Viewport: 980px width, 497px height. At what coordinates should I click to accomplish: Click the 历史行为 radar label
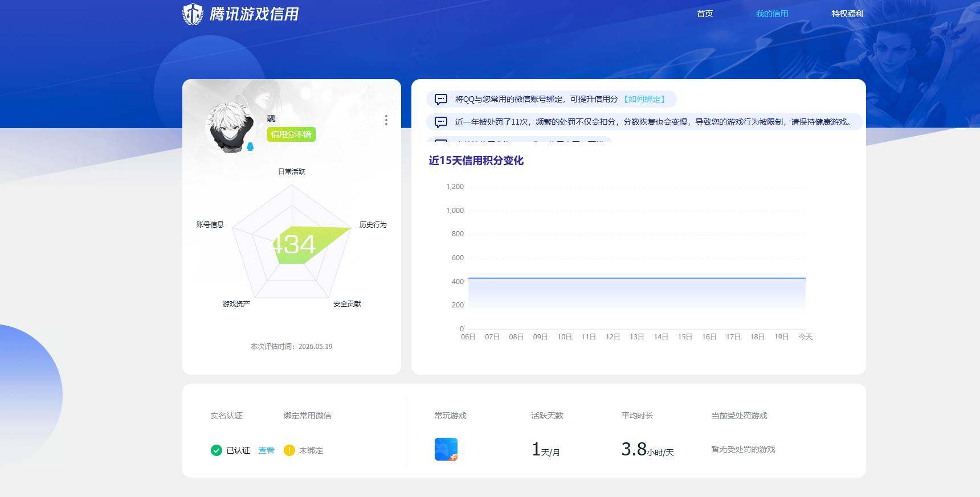click(373, 224)
